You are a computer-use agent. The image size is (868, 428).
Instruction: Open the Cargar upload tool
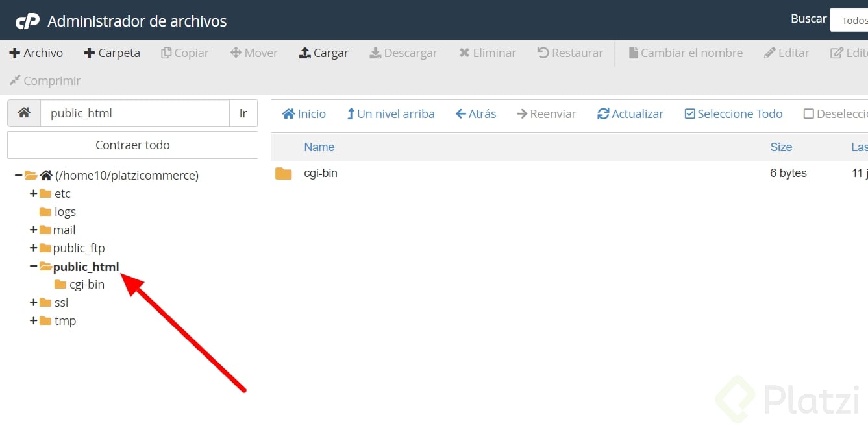pyautogui.click(x=324, y=53)
